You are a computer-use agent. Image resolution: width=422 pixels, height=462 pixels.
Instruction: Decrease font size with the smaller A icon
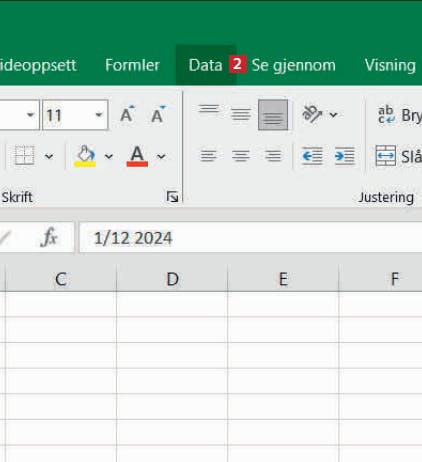coord(158,115)
